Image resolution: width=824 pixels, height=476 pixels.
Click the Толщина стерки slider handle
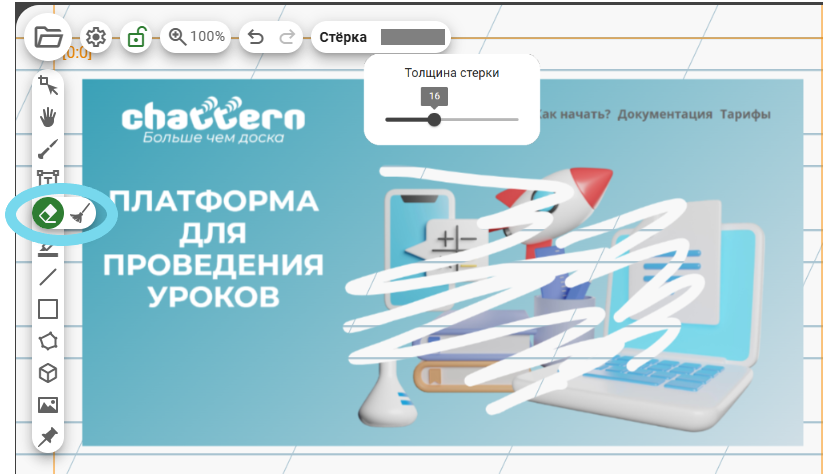pos(434,119)
